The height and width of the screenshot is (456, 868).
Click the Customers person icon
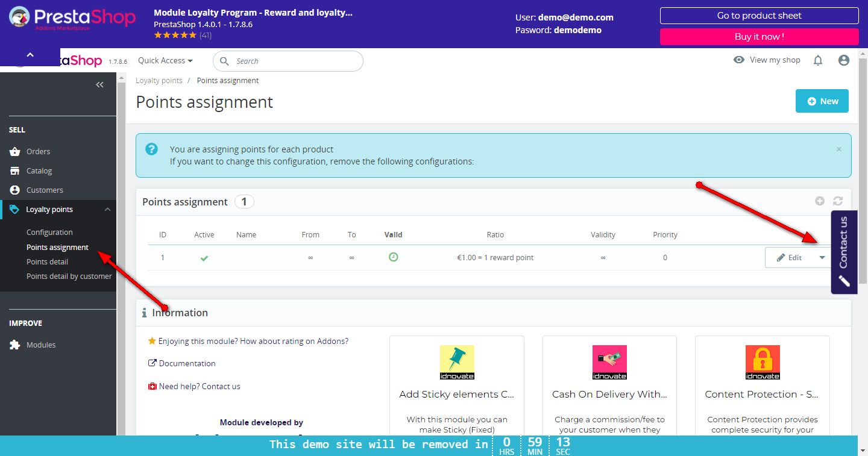tap(15, 190)
